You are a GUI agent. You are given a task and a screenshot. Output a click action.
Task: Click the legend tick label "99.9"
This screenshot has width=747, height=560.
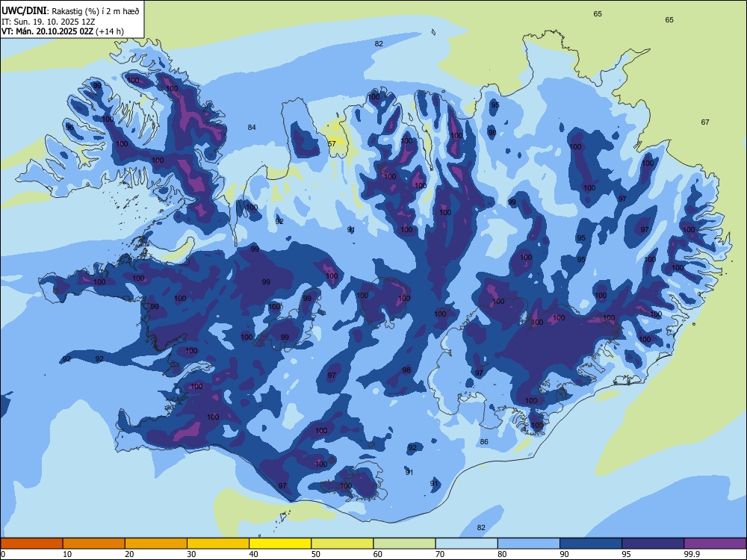coord(691,554)
